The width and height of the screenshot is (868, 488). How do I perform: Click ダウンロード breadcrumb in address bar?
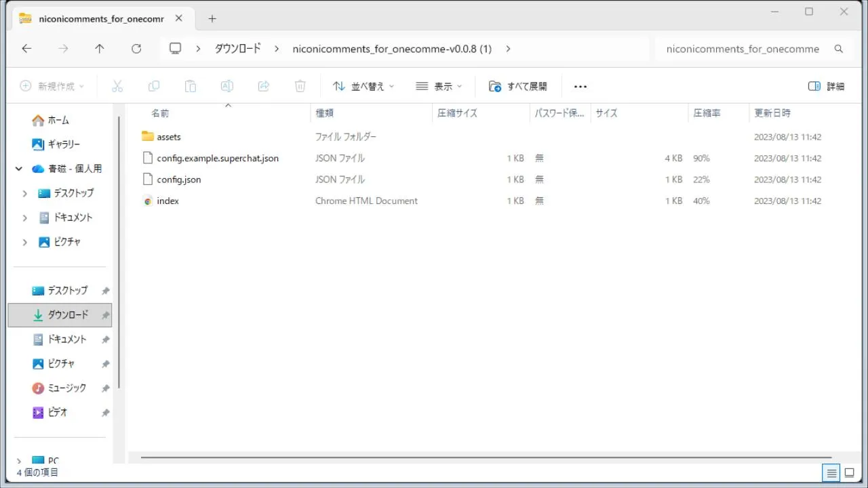(238, 49)
